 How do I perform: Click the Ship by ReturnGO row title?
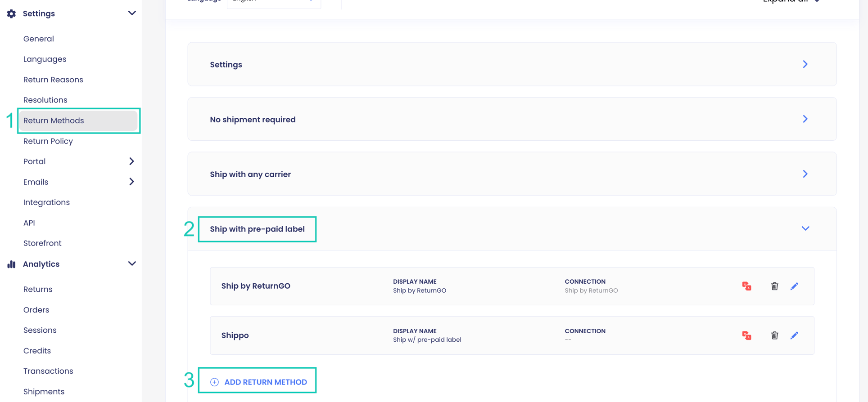256,286
